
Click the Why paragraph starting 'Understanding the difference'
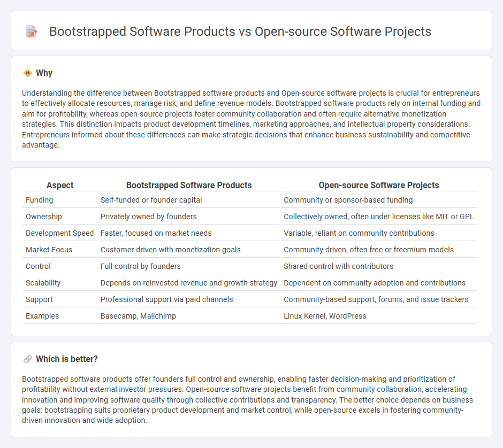251,119
